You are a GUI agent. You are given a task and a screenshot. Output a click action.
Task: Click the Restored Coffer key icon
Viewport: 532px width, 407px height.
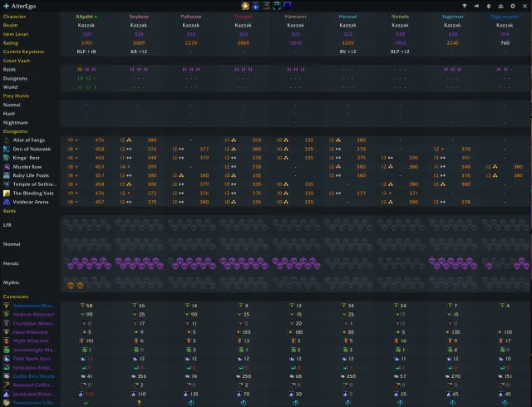coord(7,385)
